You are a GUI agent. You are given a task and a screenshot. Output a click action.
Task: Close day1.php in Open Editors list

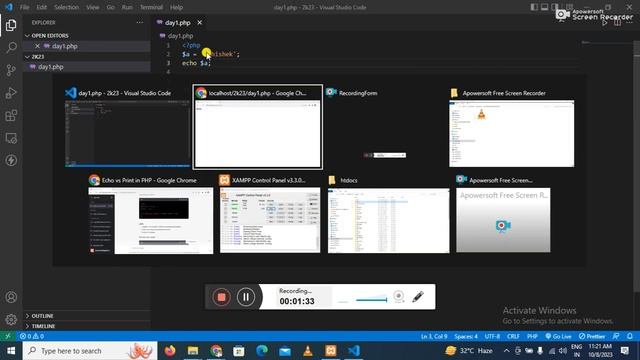(x=37, y=46)
